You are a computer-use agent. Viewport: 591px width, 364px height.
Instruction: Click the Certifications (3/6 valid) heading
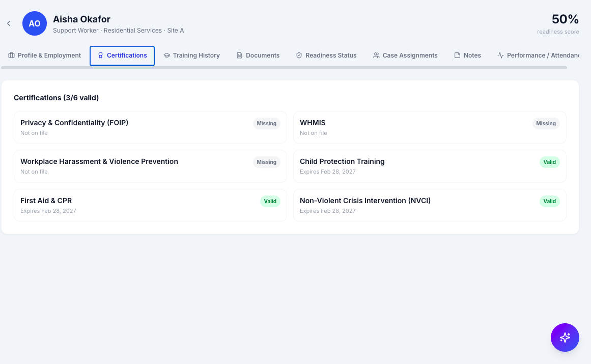56,98
